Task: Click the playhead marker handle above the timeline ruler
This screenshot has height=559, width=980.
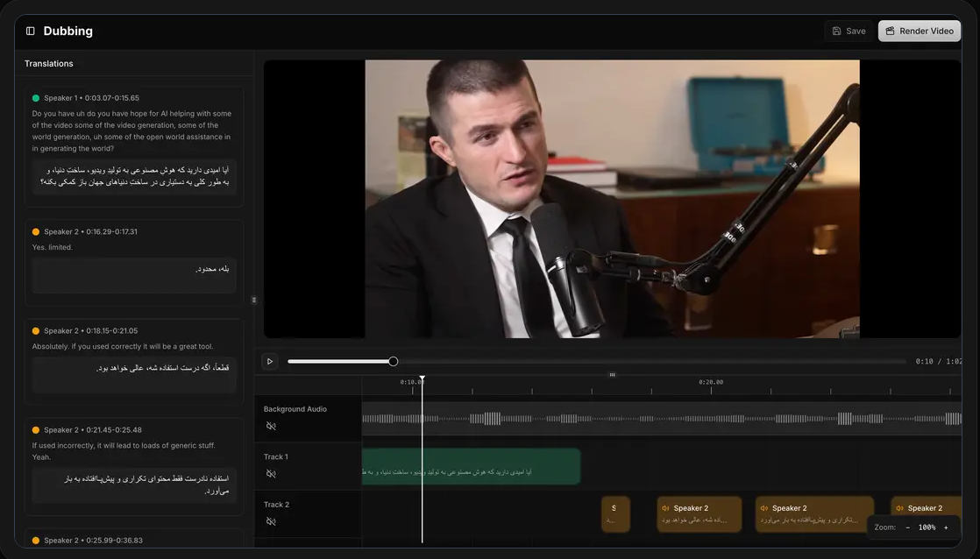Action: point(422,378)
